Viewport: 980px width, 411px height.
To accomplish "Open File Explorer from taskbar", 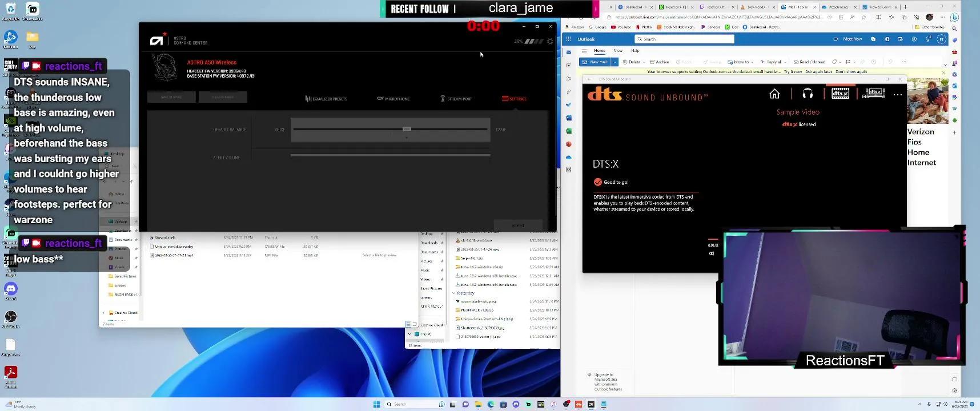I will 478,404.
